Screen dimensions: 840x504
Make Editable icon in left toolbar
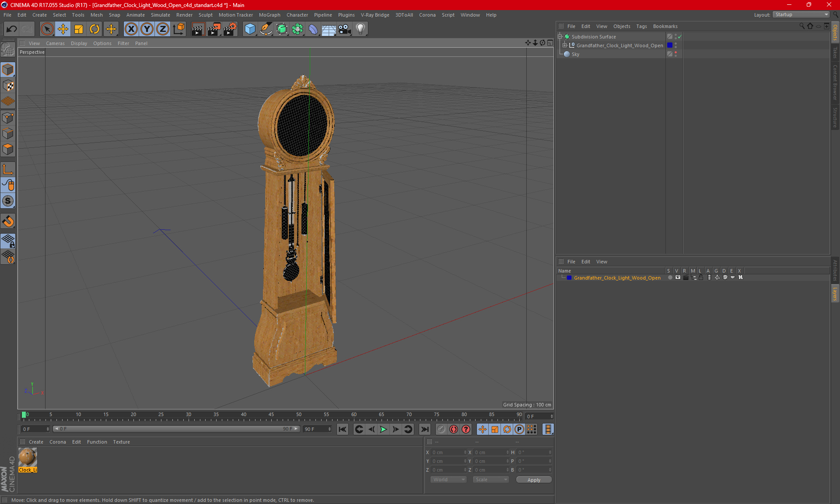(8, 49)
